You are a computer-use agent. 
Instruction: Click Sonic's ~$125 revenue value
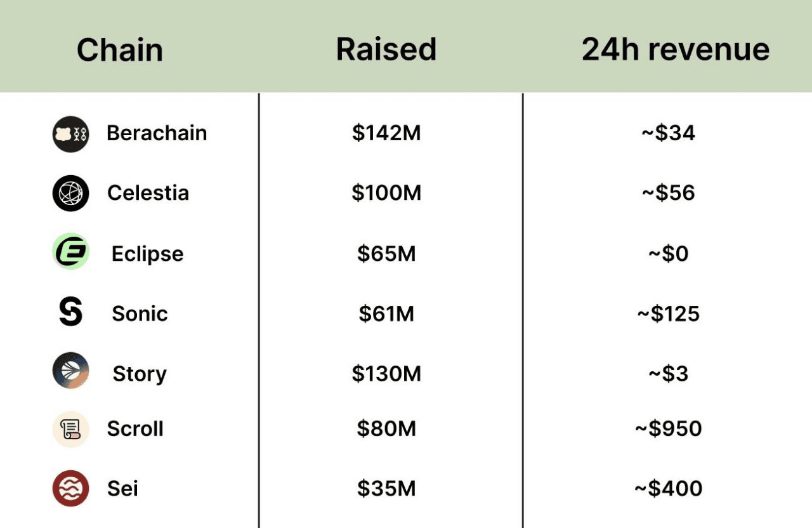(668, 313)
